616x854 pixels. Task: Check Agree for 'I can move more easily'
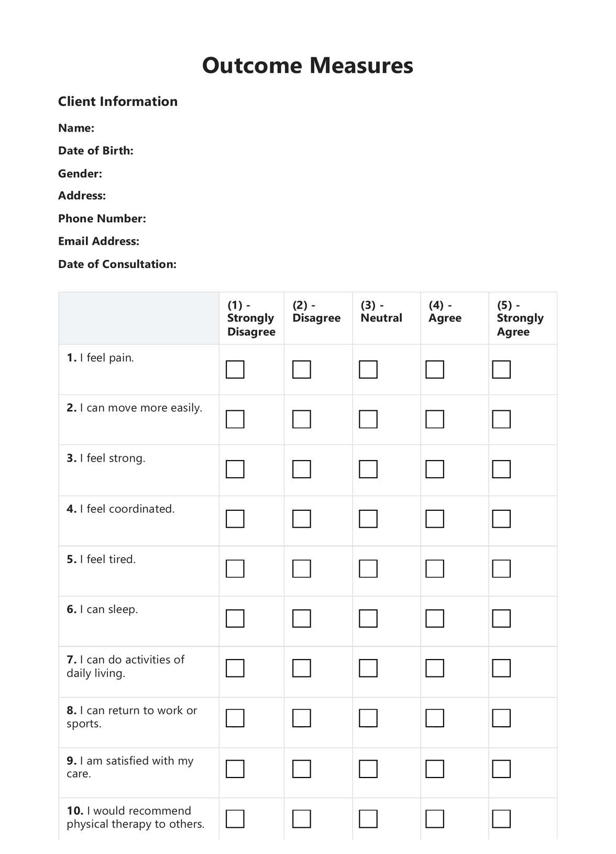click(435, 419)
